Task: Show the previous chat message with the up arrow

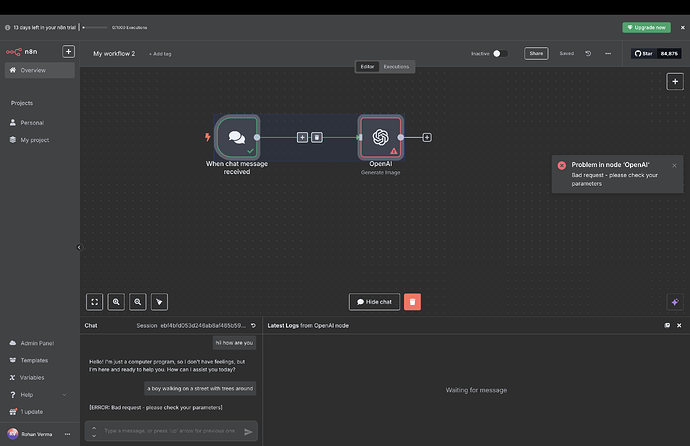Action: pyautogui.click(x=94, y=428)
